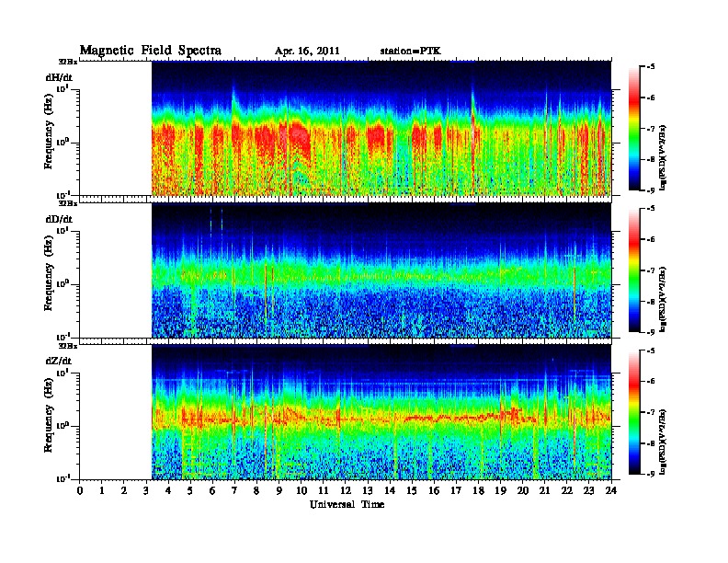This screenshot has width=728, height=563.
Task: Click the log(PSD) label beside dH/dt color scale
Action: pos(663,157)
